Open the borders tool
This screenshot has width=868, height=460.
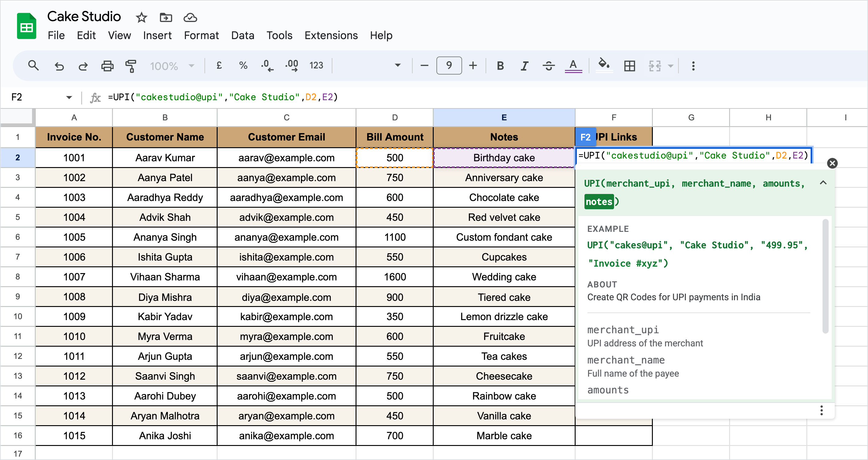629,66
